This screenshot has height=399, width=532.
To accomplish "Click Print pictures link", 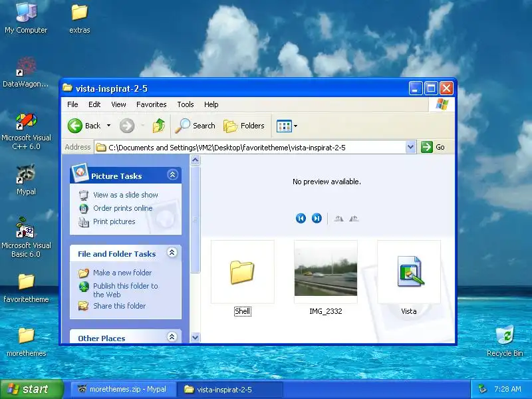I will pyautogui.click(x=114, y=221).
